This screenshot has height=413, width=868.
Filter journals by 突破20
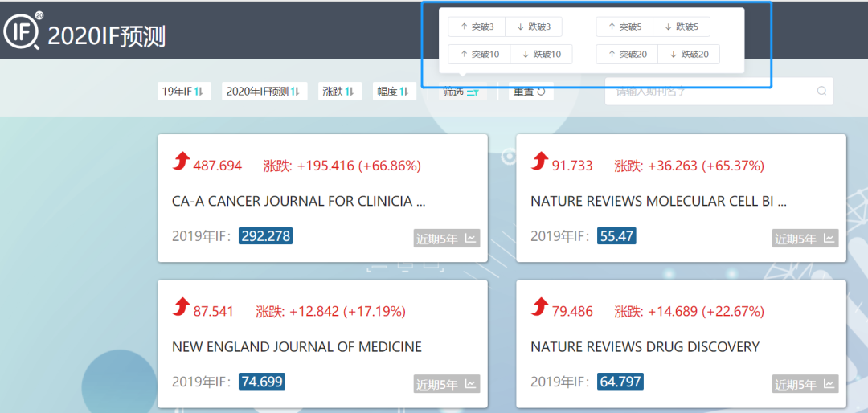point(627,55)
